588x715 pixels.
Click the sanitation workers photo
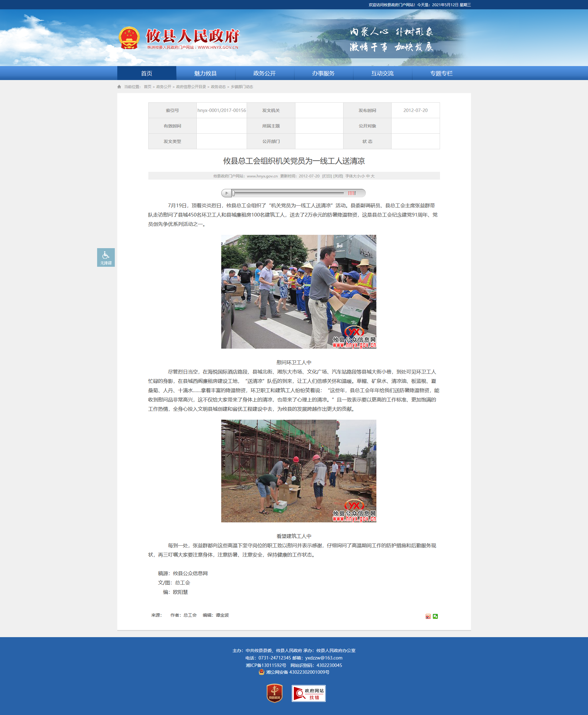click(x=298, y=292)
